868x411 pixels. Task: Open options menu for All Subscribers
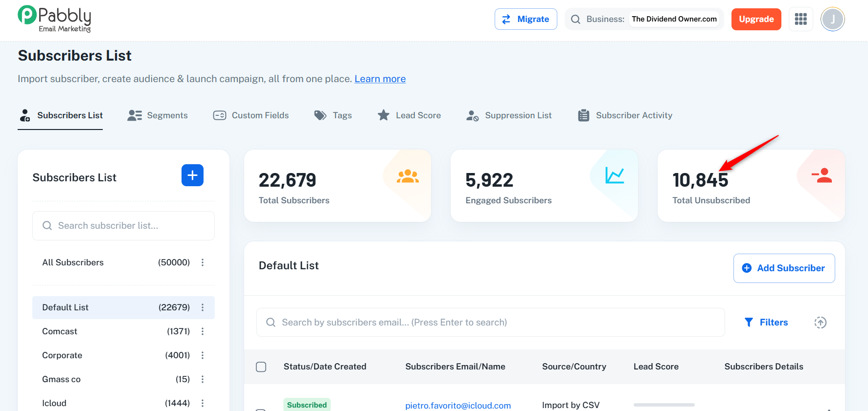pyautogui.click(x=203, y=262)
